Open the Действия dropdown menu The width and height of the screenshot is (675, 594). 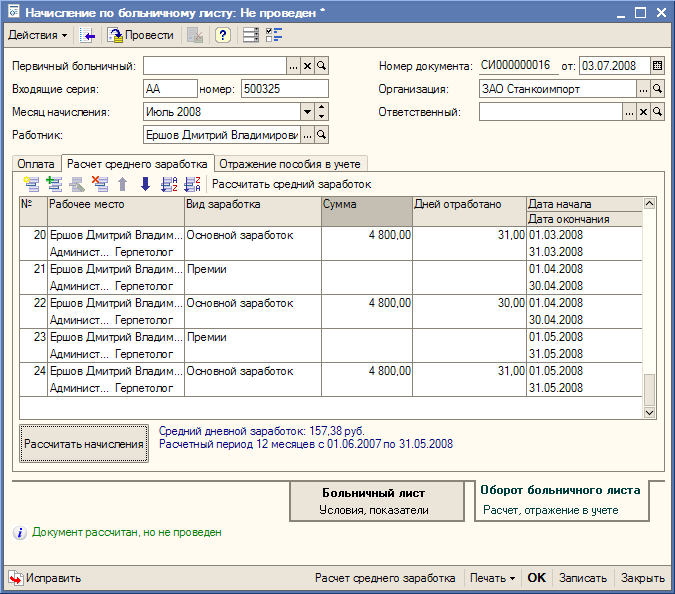click(x=38, y=35)
